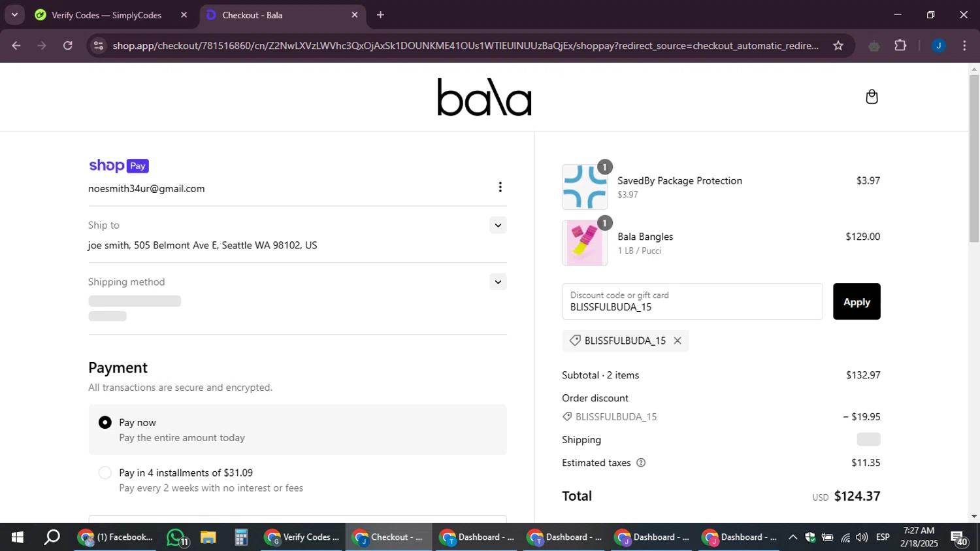Open the Wi-Fi network tray icon
Image resolution: width=980 pixels, height=551 pixels.
pyautogui.click(x=845, y=537)
